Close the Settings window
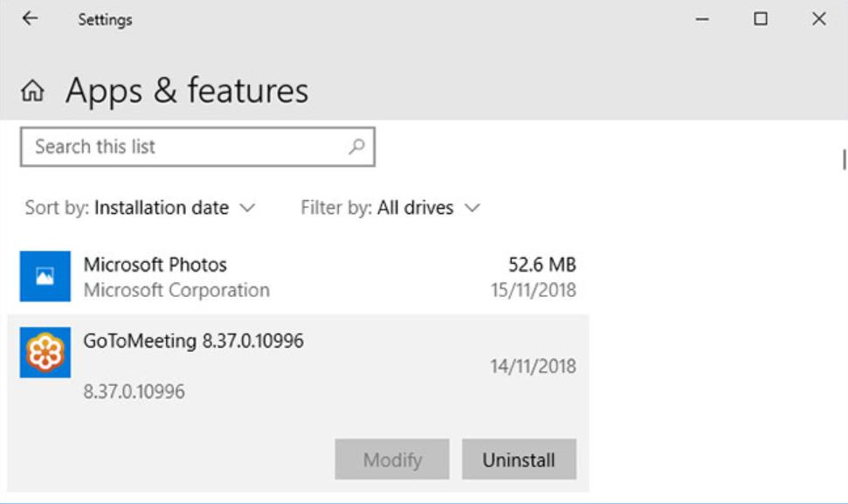Screen dimensions: 848x504 coord(818,18)
